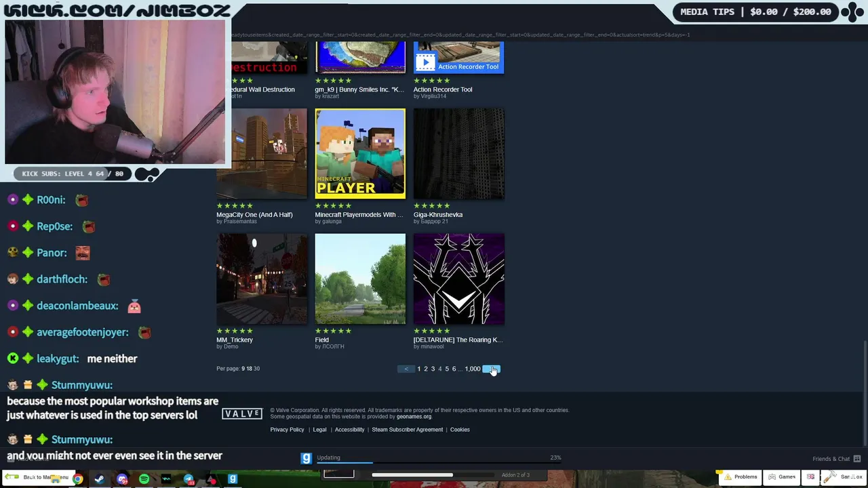Open the geonames.org link
The height and width of the screenshot is (488, 868).
[414, 417]
